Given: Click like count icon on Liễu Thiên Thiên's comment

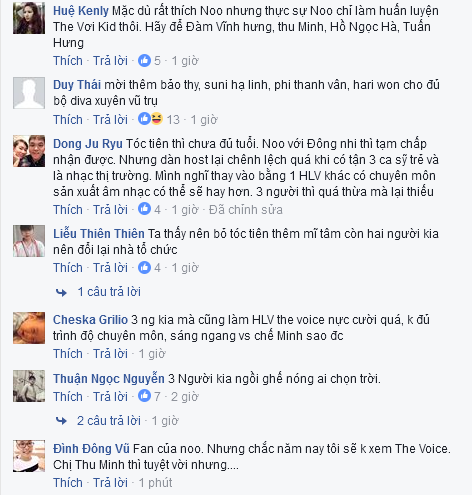Looking at the screenshot, I should click(x=144, y=267).
